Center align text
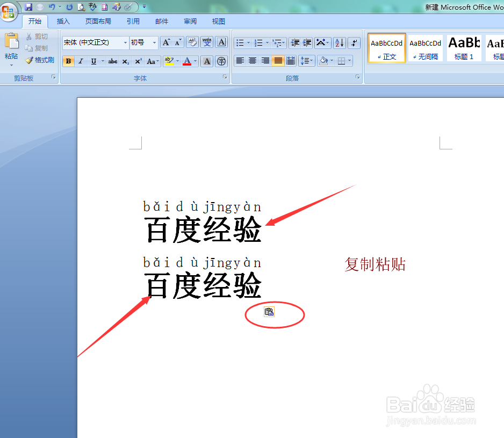504x438 pixels. click(253, 61)
